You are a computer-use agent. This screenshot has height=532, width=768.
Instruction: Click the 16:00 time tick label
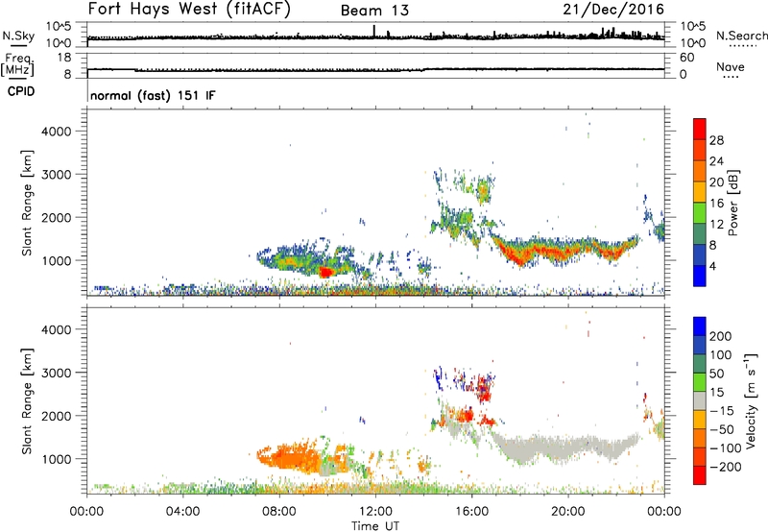471,512
